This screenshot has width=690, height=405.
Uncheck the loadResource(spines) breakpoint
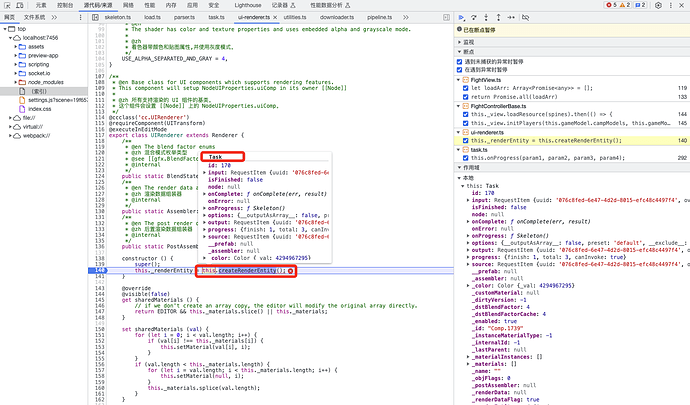point(466,114)
